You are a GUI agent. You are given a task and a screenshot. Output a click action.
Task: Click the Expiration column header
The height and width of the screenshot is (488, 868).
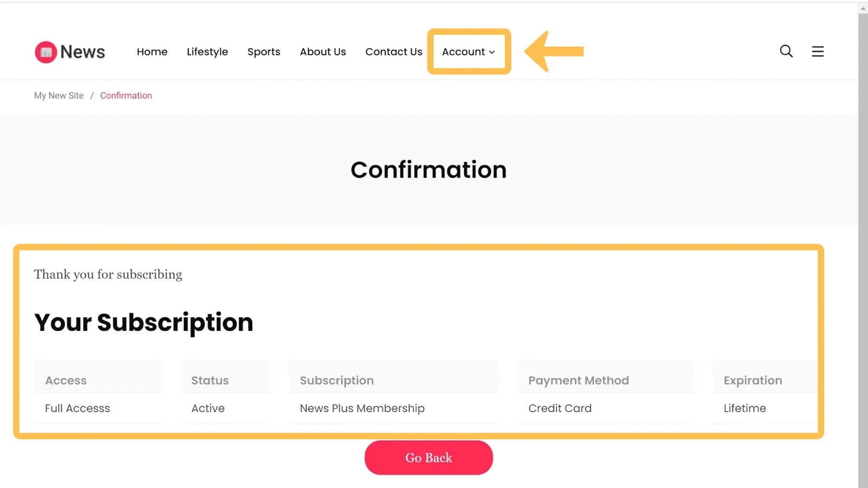(x=752, y=381)
